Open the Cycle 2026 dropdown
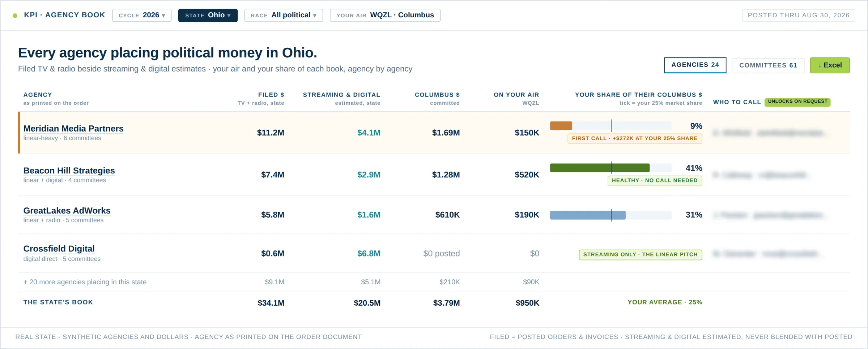The width and height of the screenshot is (868, 349). [142, 15]
